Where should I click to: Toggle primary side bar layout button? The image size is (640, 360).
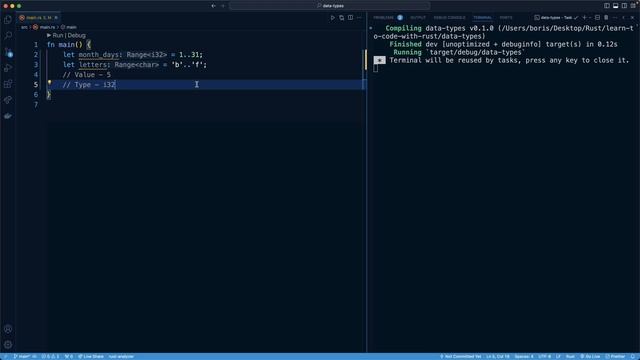coord(607,6)
